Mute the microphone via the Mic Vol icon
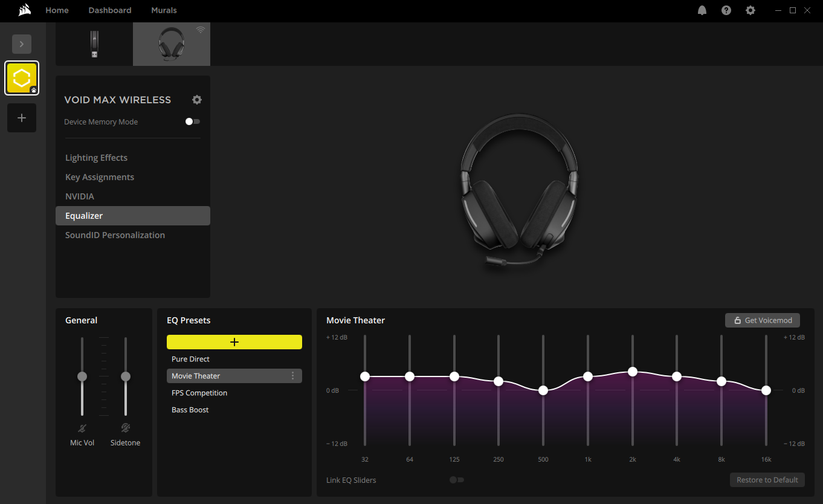This screenshot has height=504, width=823. tap(82, 428)
